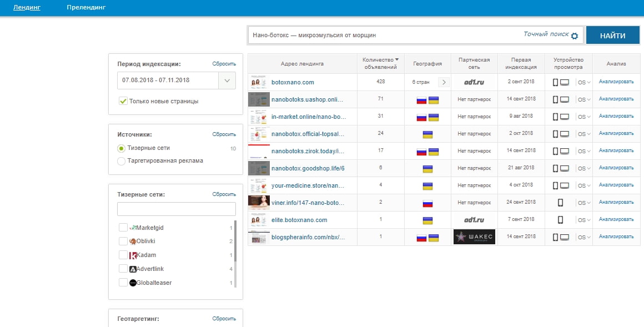Image resolution: width=644 pixels, height=327 pixels.
Task: Open the elite.botoxnano.com landing link
Action: 299,220
